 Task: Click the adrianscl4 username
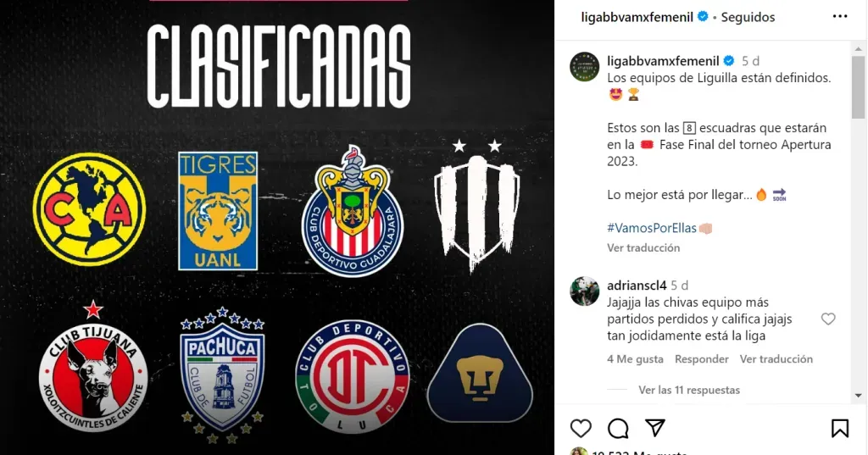pos(637,286)
